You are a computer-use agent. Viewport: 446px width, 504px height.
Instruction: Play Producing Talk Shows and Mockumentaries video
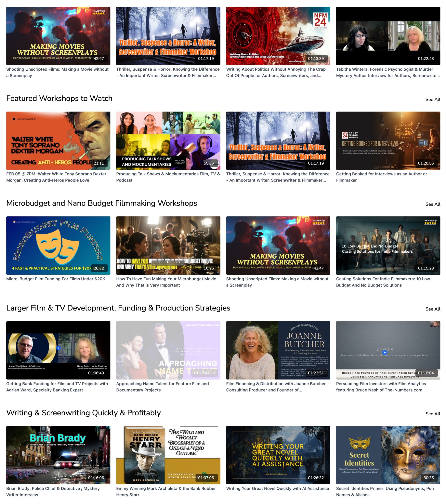pyautogui.click(x=168, y=141)
